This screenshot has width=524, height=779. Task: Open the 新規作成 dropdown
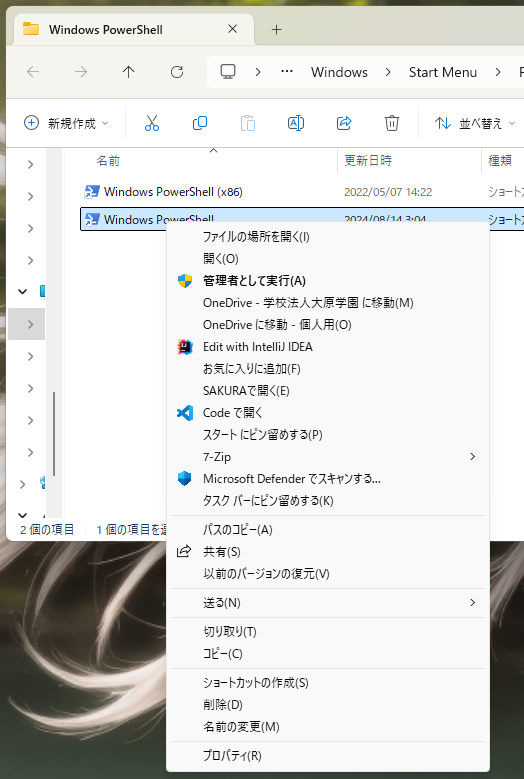tap(66, 123)
